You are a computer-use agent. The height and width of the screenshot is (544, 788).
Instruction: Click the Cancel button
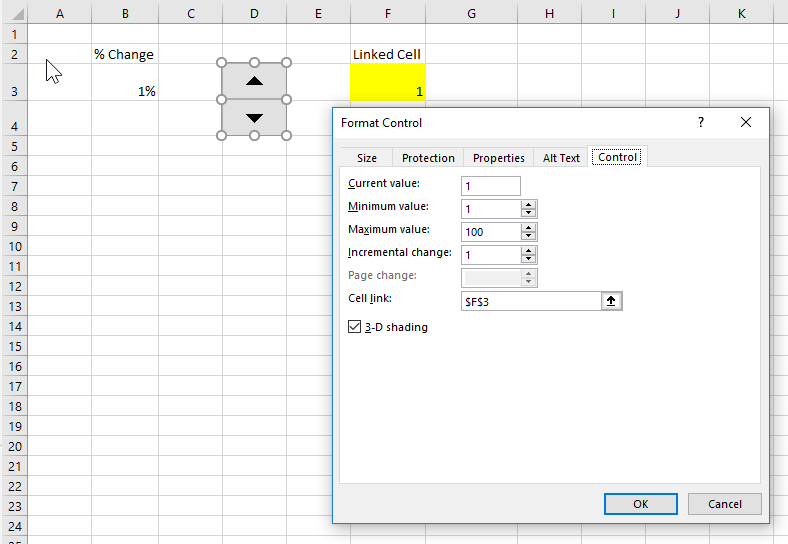[725, 504]
